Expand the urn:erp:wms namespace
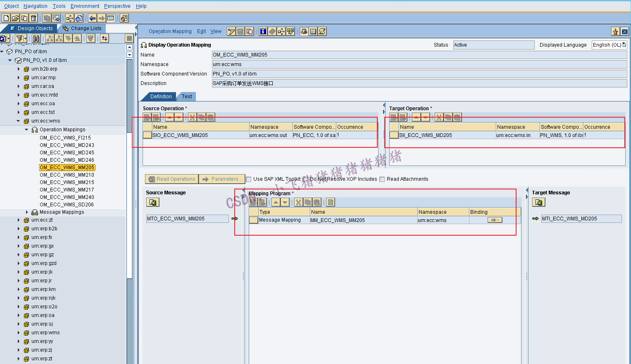This screenshot has width=631, height=364. [x=19, y=333]
